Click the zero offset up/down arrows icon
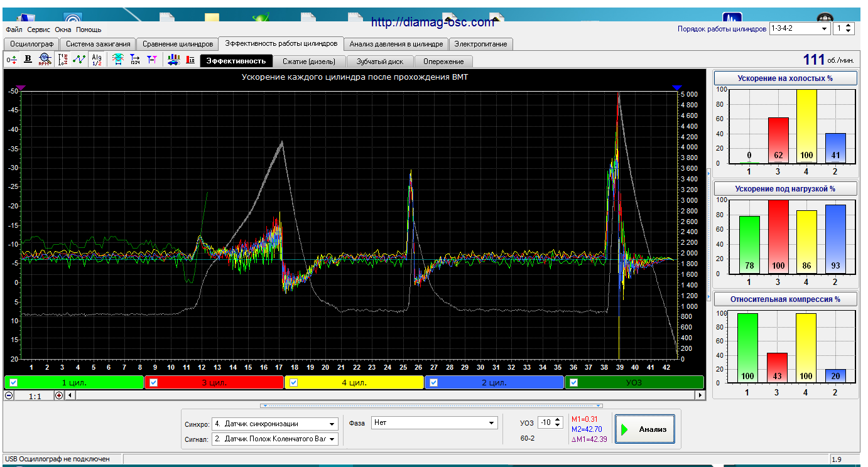 tap(11, 60)
